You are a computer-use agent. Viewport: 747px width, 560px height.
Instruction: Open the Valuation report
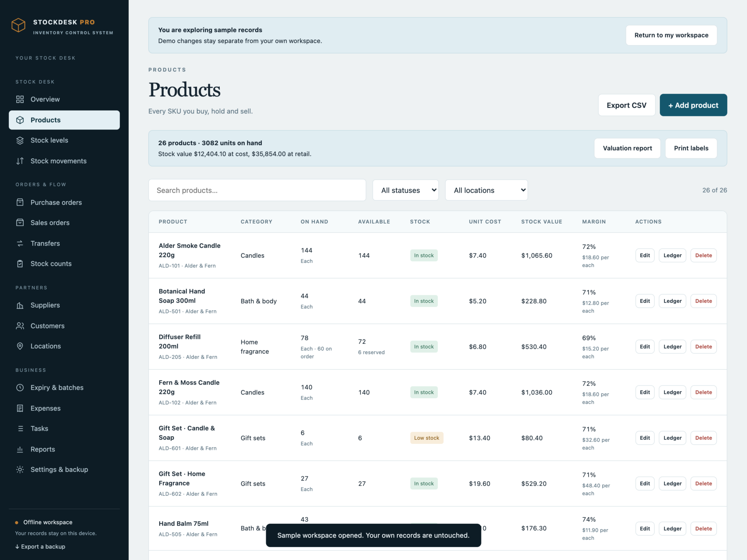tap(627, 148)
